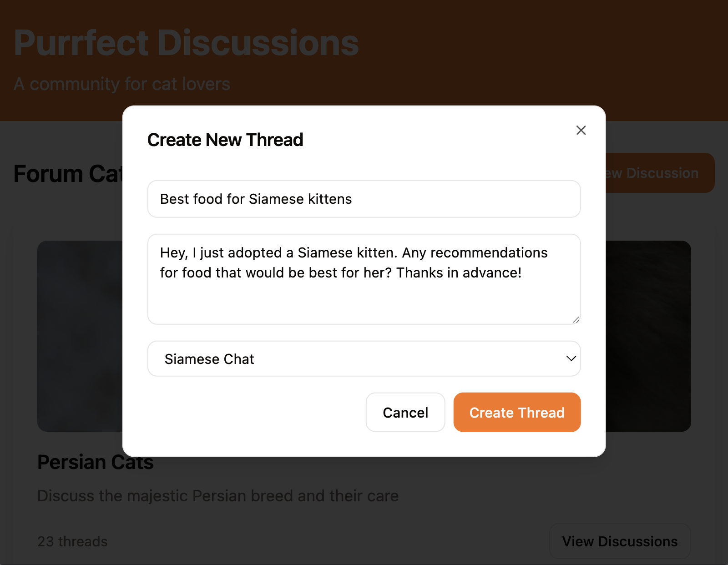Expand the category dropdown chevron

[x=571, y=359]
